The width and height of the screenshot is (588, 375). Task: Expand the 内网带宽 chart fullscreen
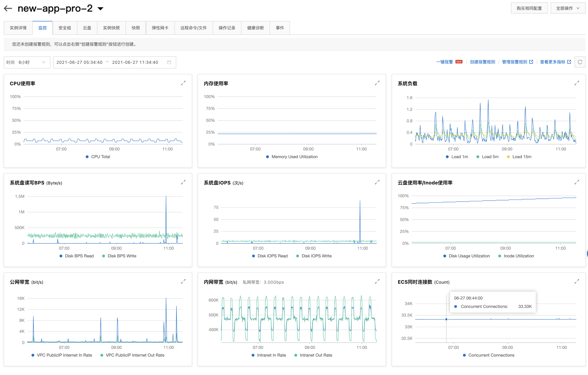(377, 282)
